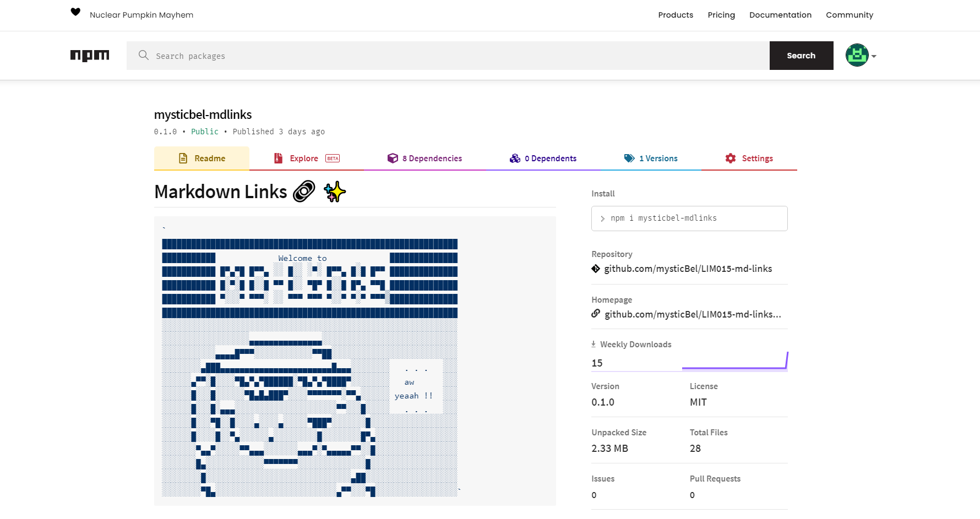Click the BETA badge on Explore

pyautogui.click(x=333, y=159)
